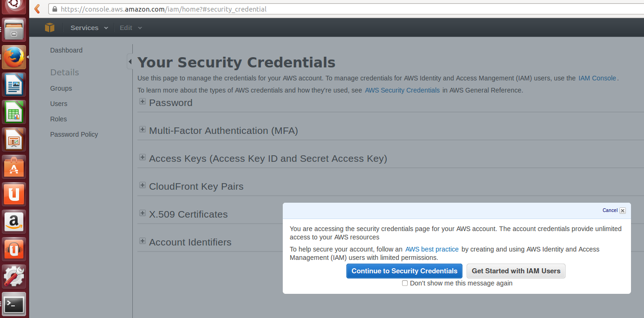
Task: Go back with the browser back arrow
Action: 37,9
